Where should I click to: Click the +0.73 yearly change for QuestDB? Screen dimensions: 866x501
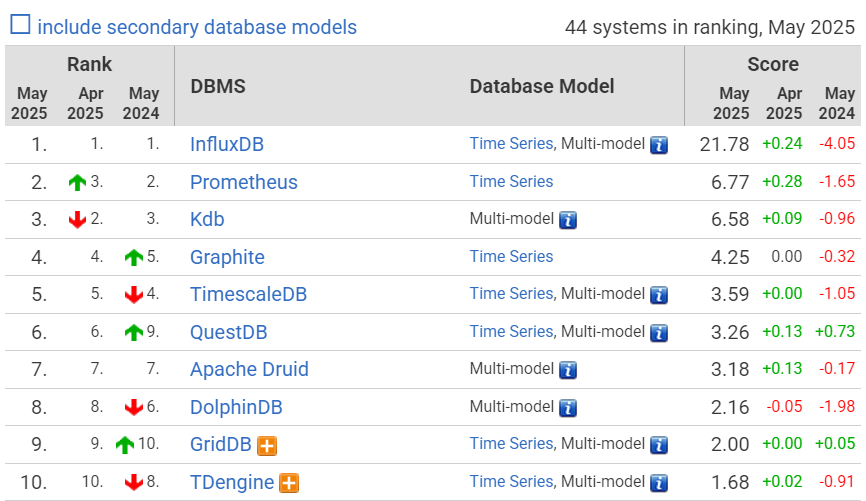[835, 331]
